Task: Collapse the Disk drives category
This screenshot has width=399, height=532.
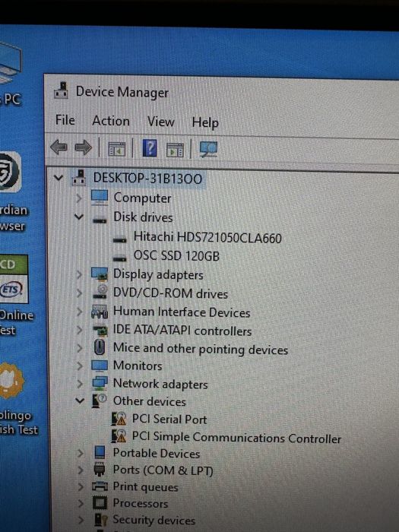Action: click(x=79, y=217)
